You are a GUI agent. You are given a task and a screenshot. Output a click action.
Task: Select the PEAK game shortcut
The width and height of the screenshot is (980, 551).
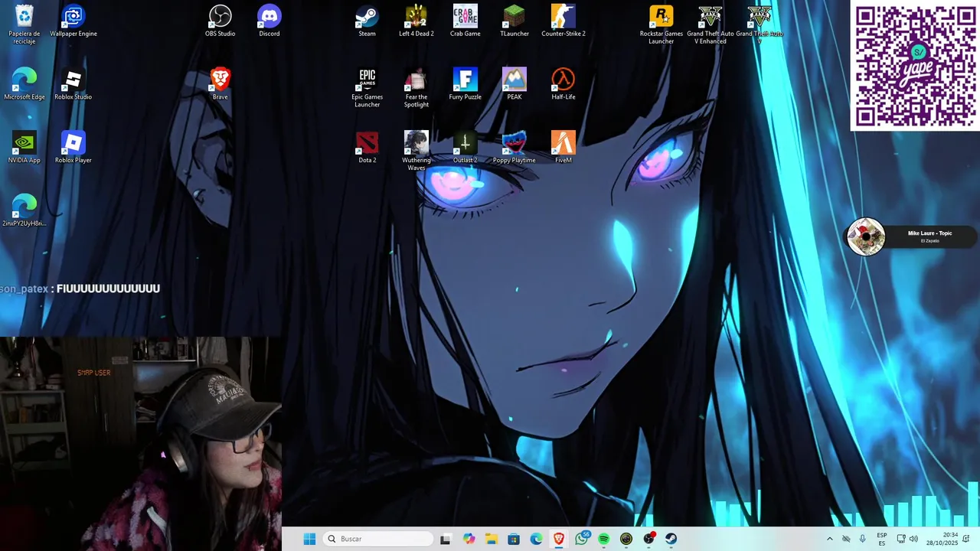coord(514,84)
